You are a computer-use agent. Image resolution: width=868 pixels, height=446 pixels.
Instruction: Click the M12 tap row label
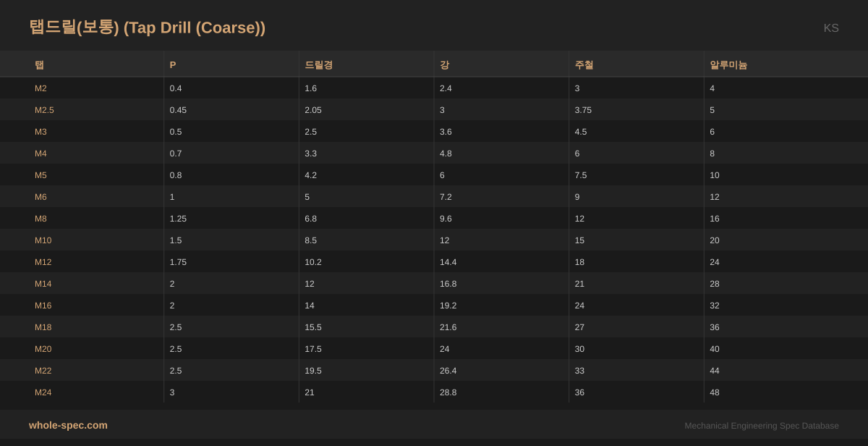click(43, 262)
